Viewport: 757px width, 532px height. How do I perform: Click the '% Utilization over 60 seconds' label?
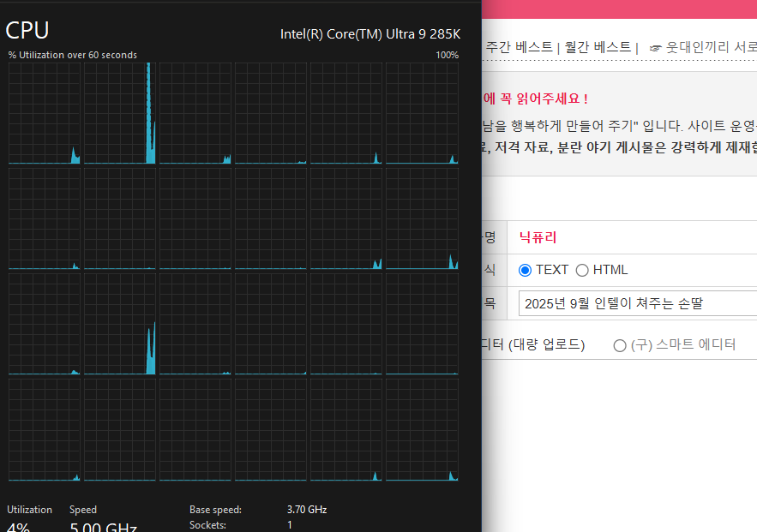point(73,55)
